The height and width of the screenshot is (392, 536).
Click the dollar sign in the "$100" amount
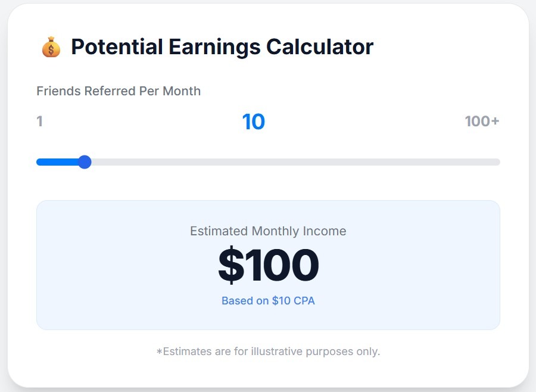(x=230, y=266)
